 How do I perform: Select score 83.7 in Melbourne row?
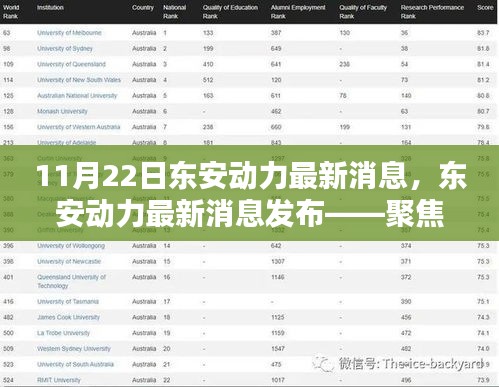(x=483, y=33)
